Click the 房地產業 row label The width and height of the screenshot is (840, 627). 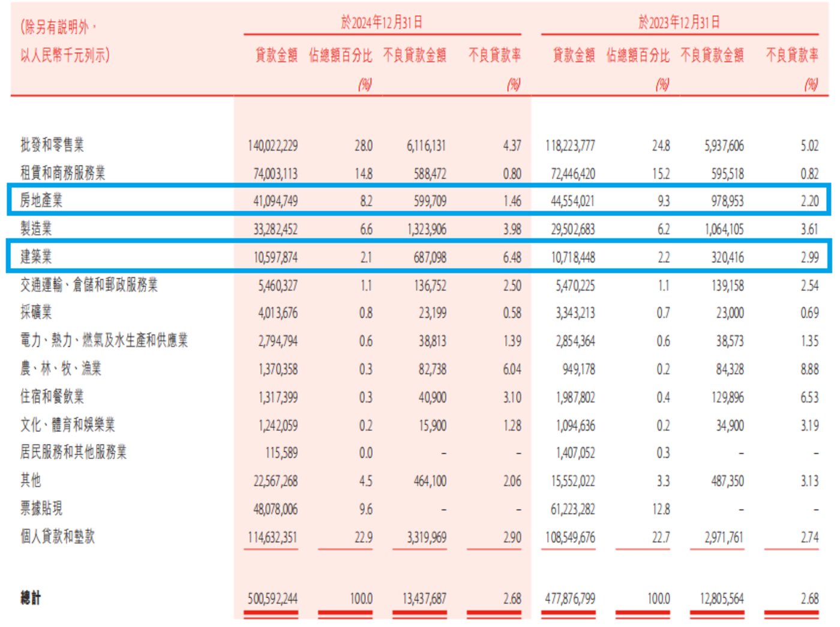point(41,200)
